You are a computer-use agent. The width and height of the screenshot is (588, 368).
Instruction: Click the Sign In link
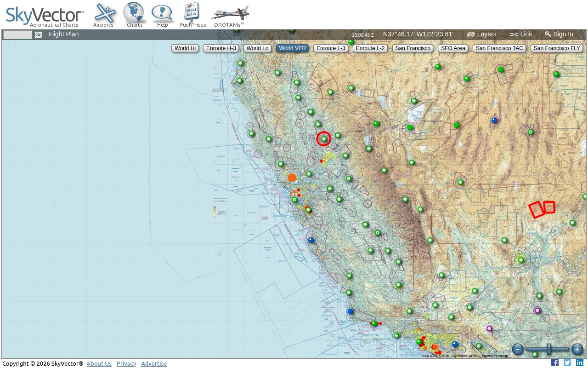tap(559, 34)
